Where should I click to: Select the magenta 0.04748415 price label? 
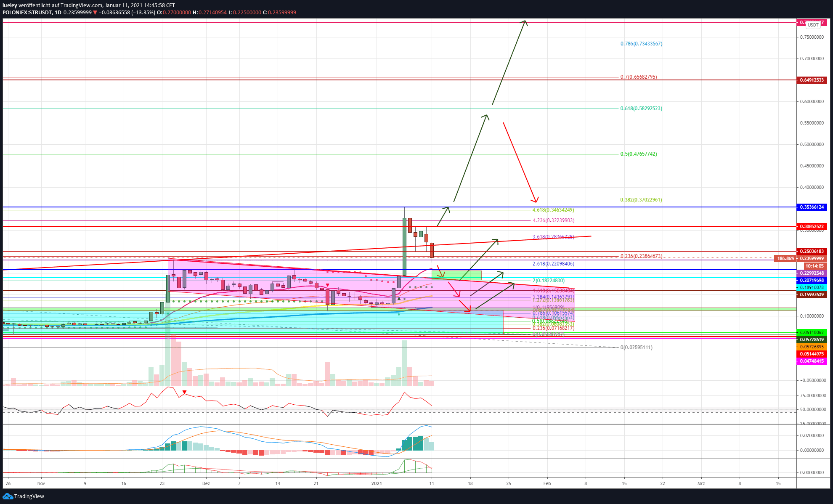812,361
